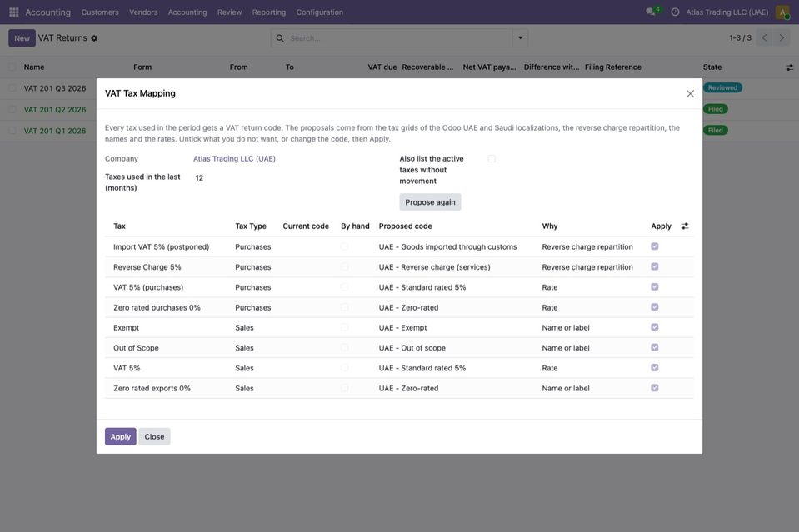Open the Accounting menu
The width and height of the screenshot is (799, 532).
pos(187,12)
